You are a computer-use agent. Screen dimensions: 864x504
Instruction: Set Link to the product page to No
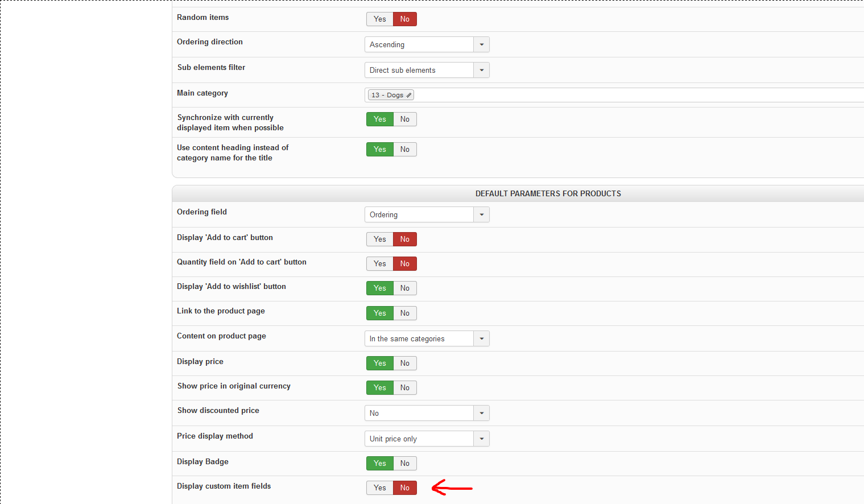pos(405,313)
